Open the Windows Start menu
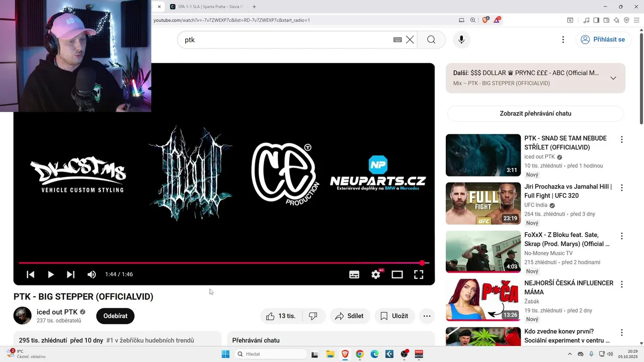This screenshot has width=644, height=362. tap(225, 354)
